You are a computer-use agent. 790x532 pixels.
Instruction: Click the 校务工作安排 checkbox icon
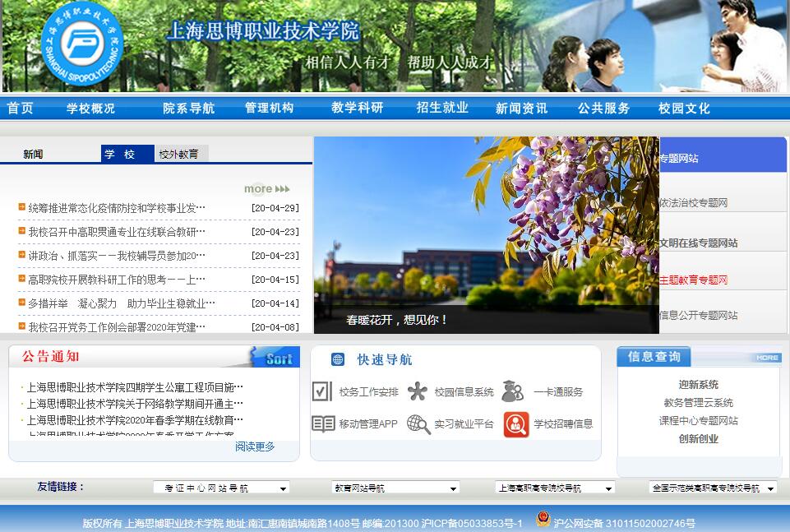[x=322, y=391]
